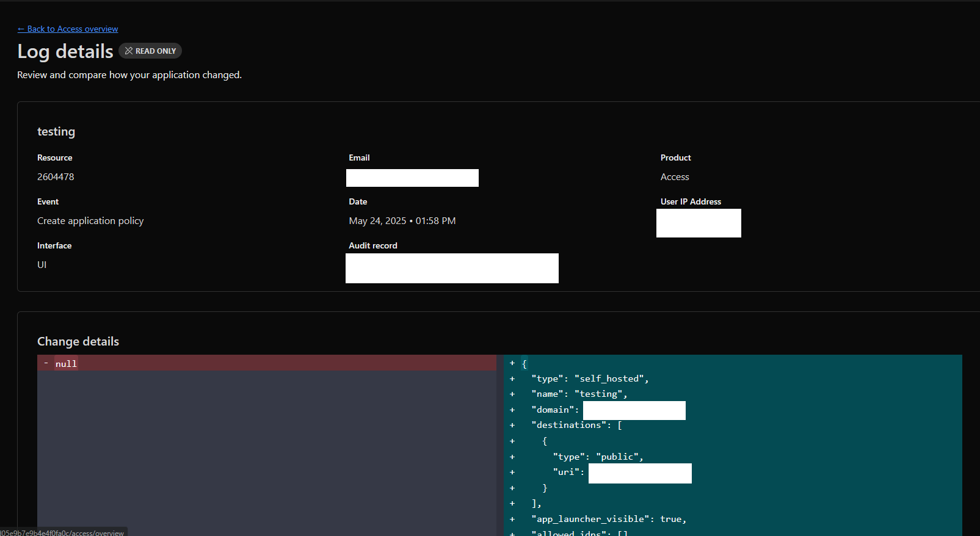Image resolution: width=980 pixels, height=536 pixels.
Task: Click the Create application policy event value
Action: [x=90, y=221]
